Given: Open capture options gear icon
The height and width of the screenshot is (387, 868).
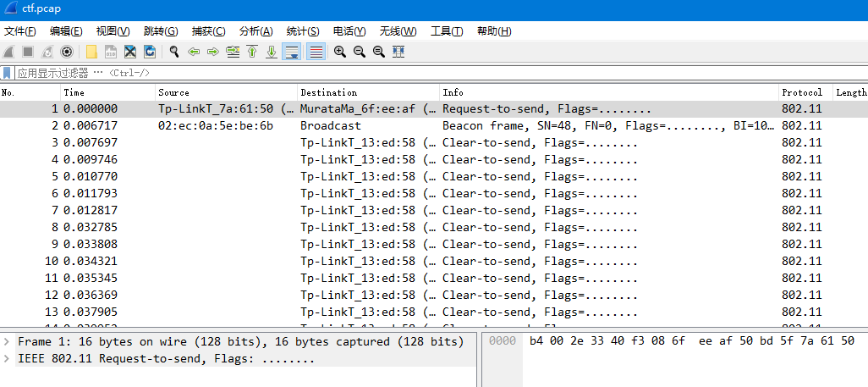Looking at the screenshot, I should point(67,52).
